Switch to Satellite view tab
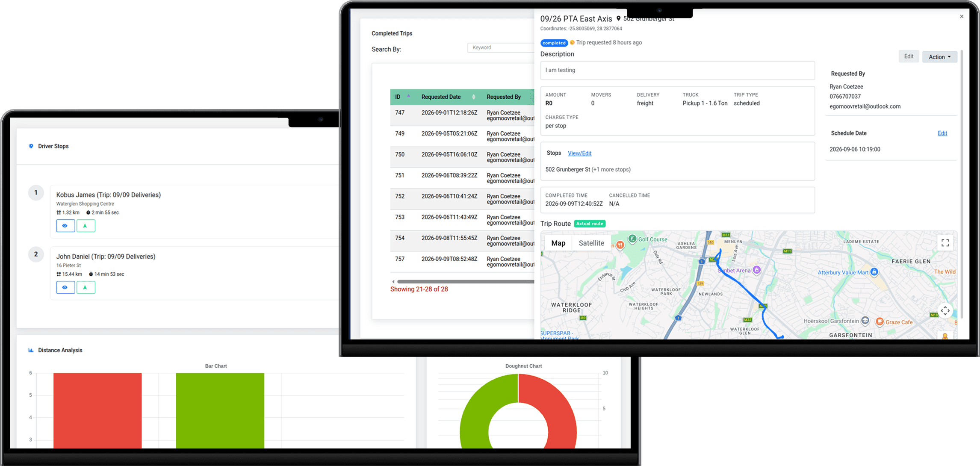980x466 pixels. (x=591, y=243)
